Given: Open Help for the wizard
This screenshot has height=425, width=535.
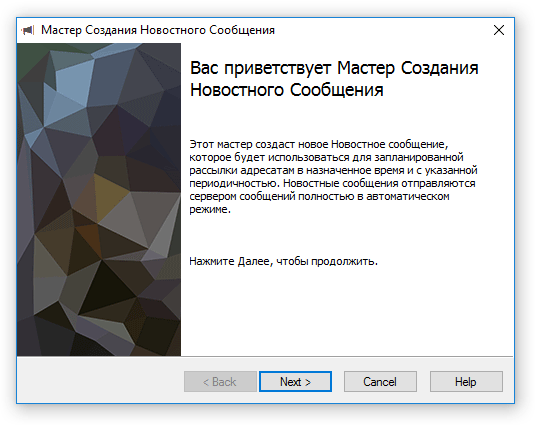Looking at the screenshot, I should pyautogui.click(x=466, y=382).
